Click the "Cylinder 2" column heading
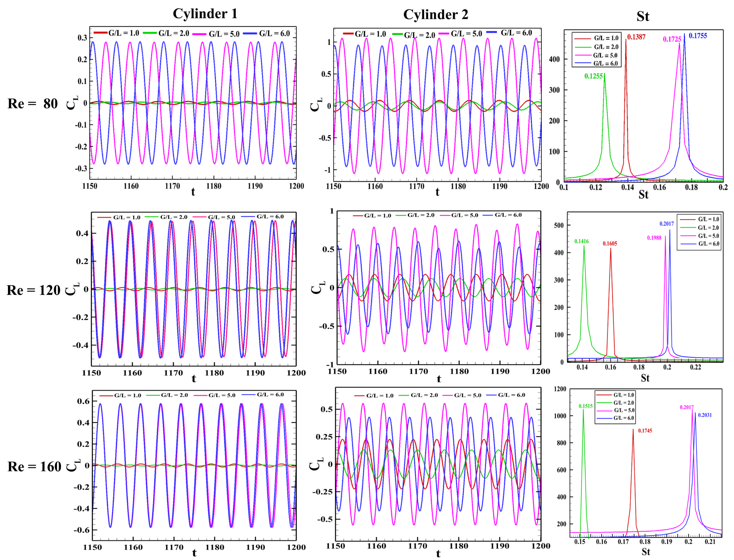The width and height of the screenshot is (734, 560). click(435, 15)
